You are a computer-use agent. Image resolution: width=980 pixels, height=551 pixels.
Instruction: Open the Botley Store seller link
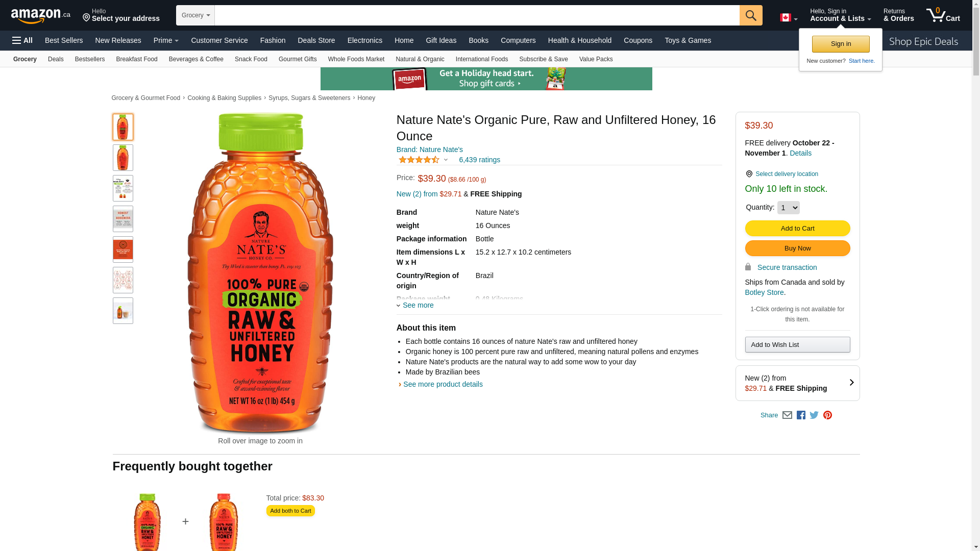pyautogui.click(x=764, y=292)
